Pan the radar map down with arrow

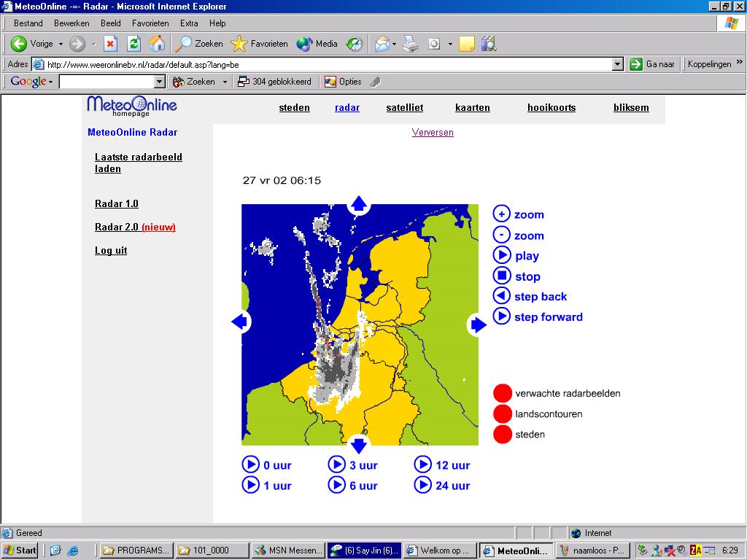[359, 444]
